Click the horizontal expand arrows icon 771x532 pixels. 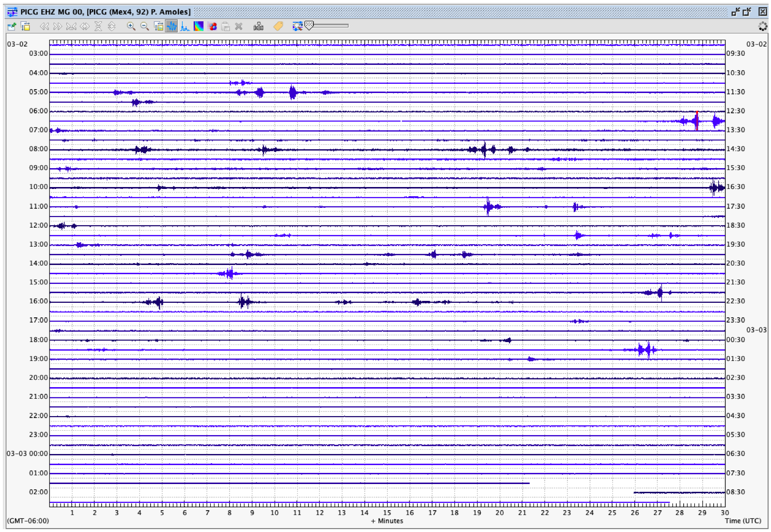click(85, 27)
